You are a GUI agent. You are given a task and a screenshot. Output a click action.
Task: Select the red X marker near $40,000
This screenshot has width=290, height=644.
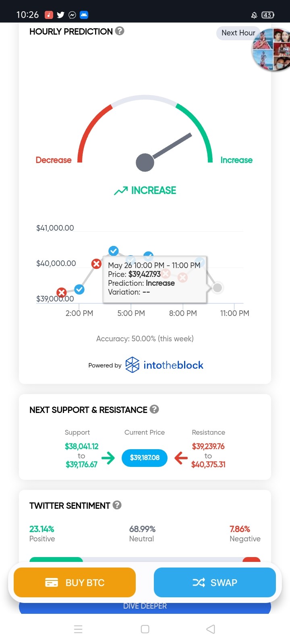click(96, 264)
